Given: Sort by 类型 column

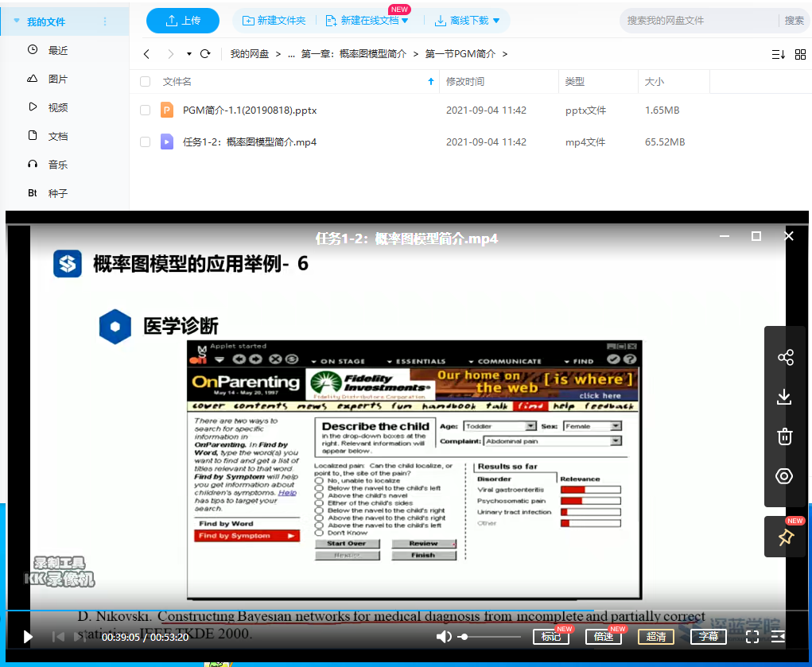Looking at the screenshot, I should (575, 82).
